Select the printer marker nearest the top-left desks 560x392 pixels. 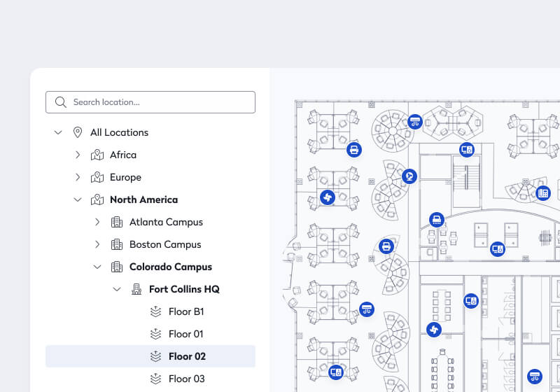pos(354,149)
